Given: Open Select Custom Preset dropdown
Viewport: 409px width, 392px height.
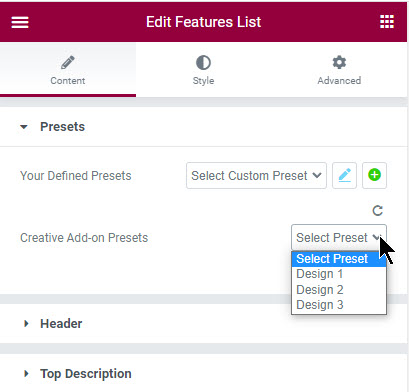Looking at the screenshot, I should pyautogui.click(x=256, y=175).
